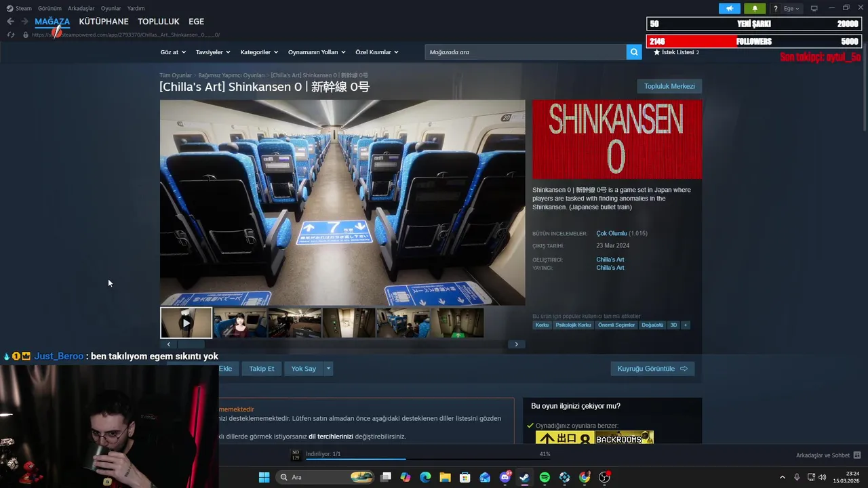868x488 pixels.
Task: Launch Copilot from the taskbar
Action: pyautogui.click(x=406, y=477)
